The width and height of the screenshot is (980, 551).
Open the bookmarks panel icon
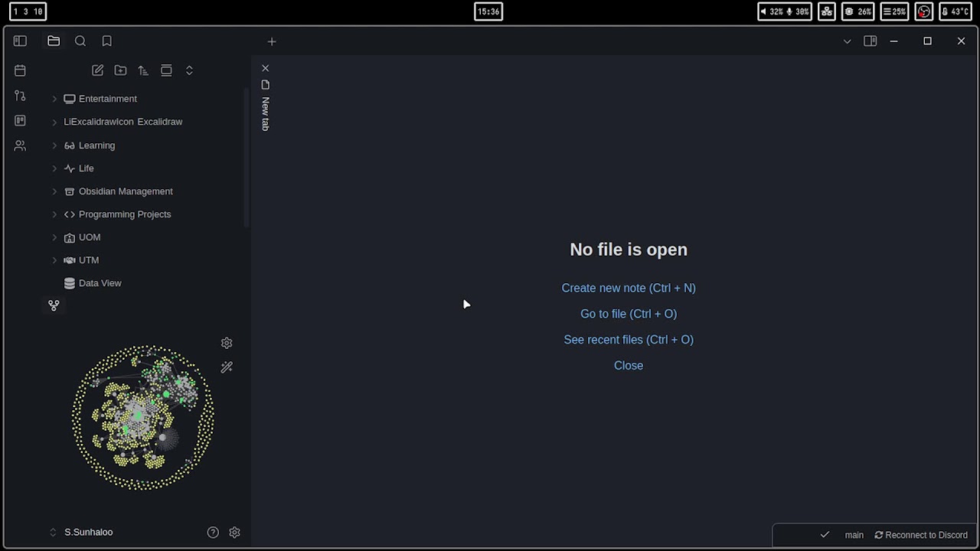[x=107, y=41]
